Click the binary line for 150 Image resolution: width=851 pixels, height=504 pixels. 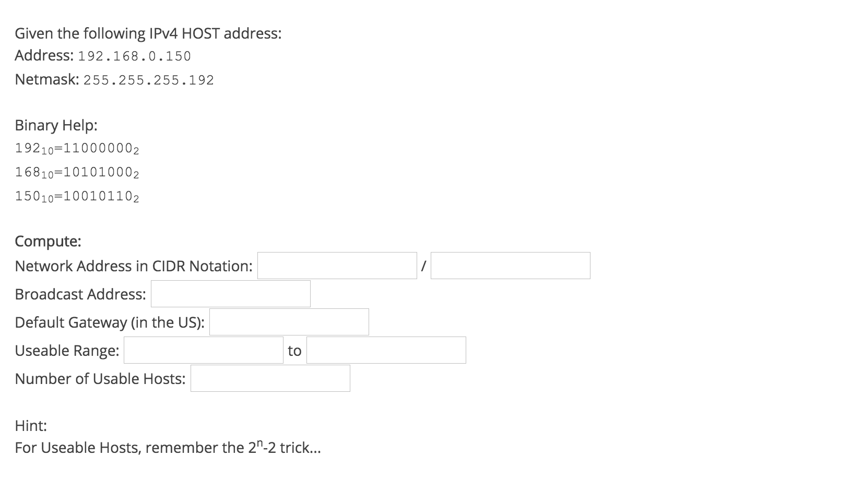click(x=77, y=197)
